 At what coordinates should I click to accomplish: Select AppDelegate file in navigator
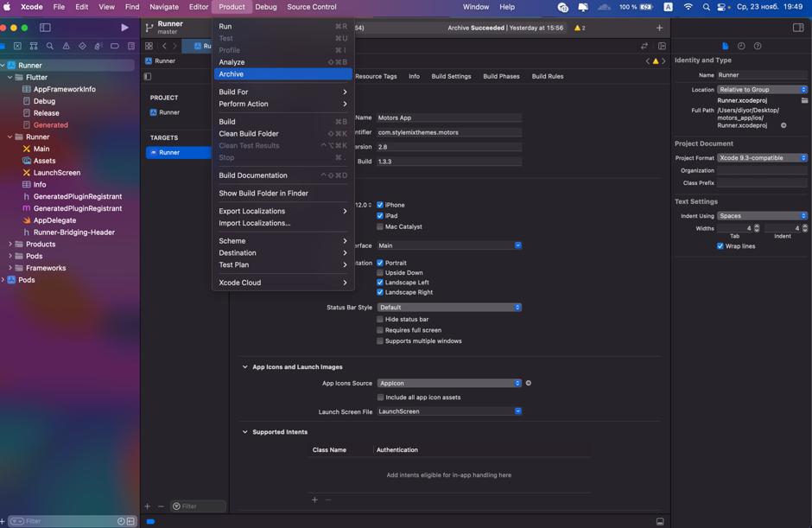point(55,220)
